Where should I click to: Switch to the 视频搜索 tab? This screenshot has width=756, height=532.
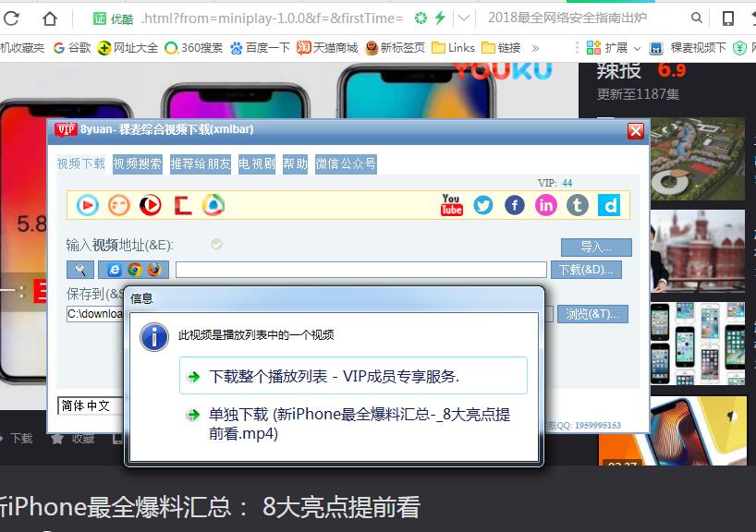138,163
